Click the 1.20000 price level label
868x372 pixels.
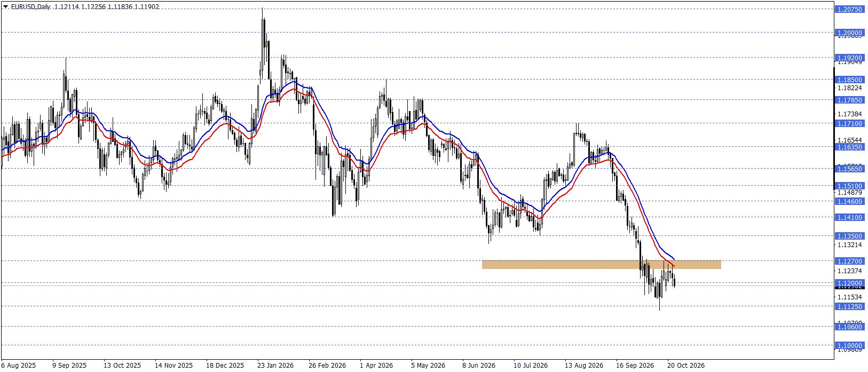pos(849,33)
